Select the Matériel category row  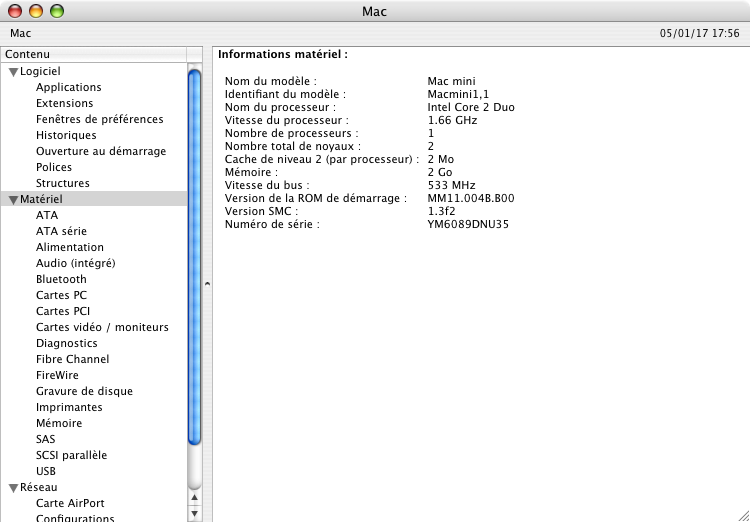[x=94, y=199]
